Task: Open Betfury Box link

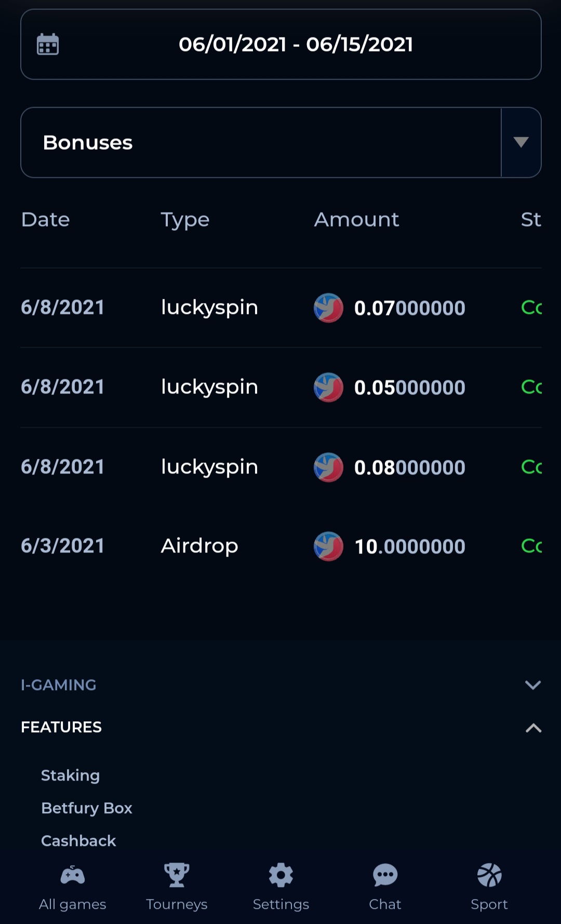Action: (87, 808)
